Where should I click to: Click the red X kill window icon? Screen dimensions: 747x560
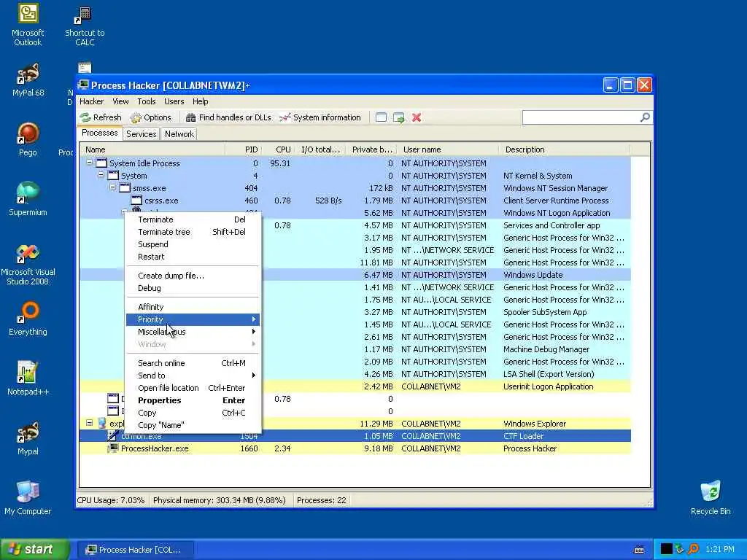(417, 117)
